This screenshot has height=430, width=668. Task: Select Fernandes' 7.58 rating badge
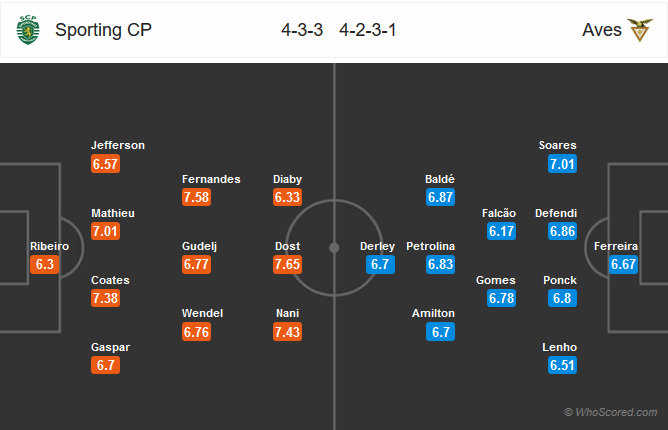(x=196, y=197)
